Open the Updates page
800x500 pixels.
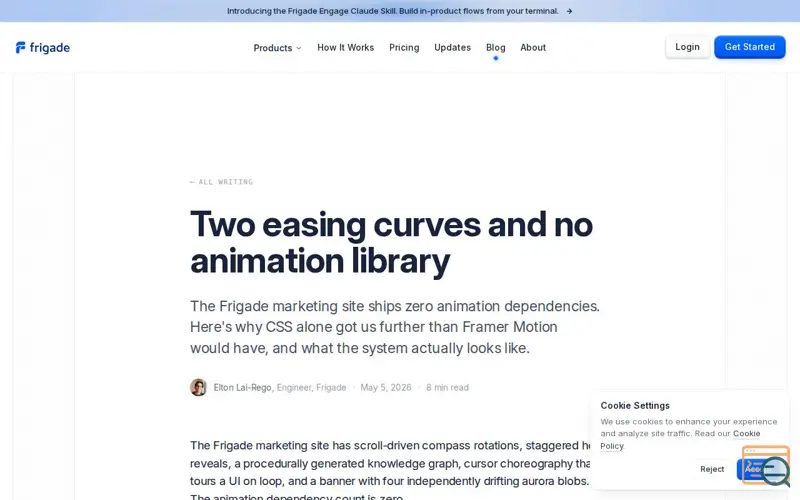[x=453, y=47]
